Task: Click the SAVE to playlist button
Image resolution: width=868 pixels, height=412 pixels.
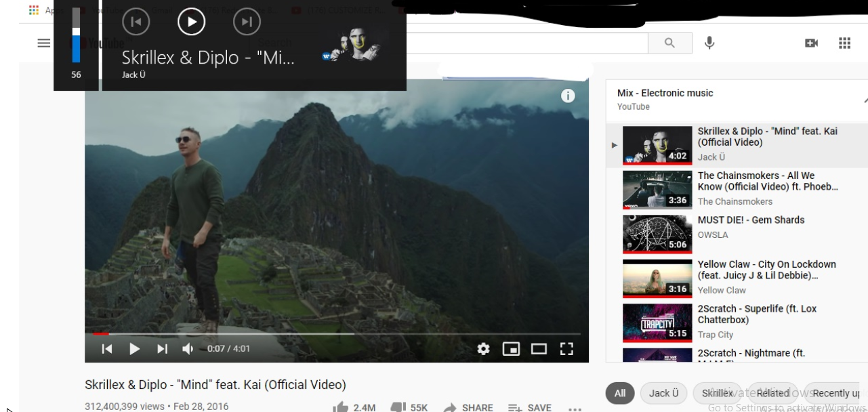Action: pyautogui.click(x=530, y=407)
